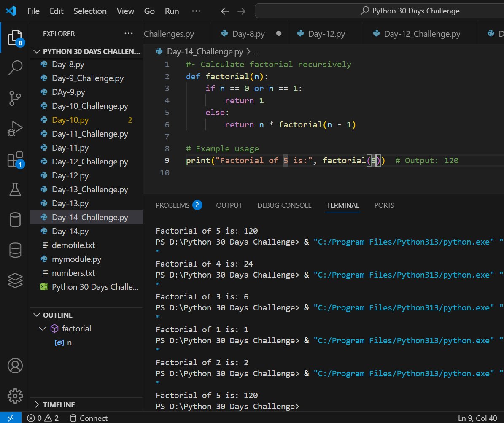
Task: Open mymodule.py in the explorer
Action: click(87, 259)
